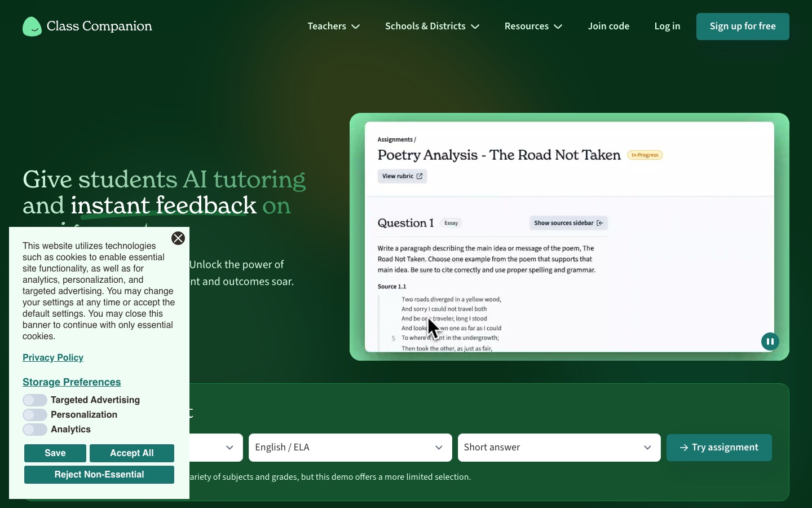812x508 pixels.
Task: Open Storage Preferences link
Action: [x=72, y=382]
